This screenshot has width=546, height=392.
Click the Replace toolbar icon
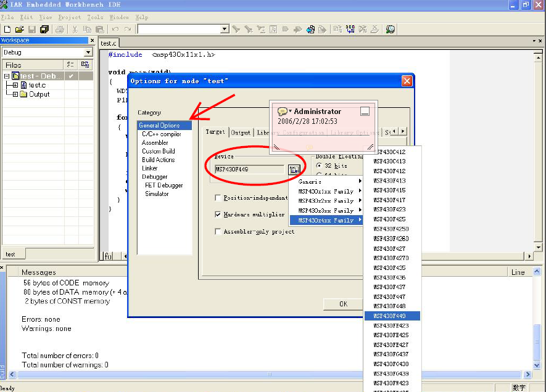click(261, 30)
